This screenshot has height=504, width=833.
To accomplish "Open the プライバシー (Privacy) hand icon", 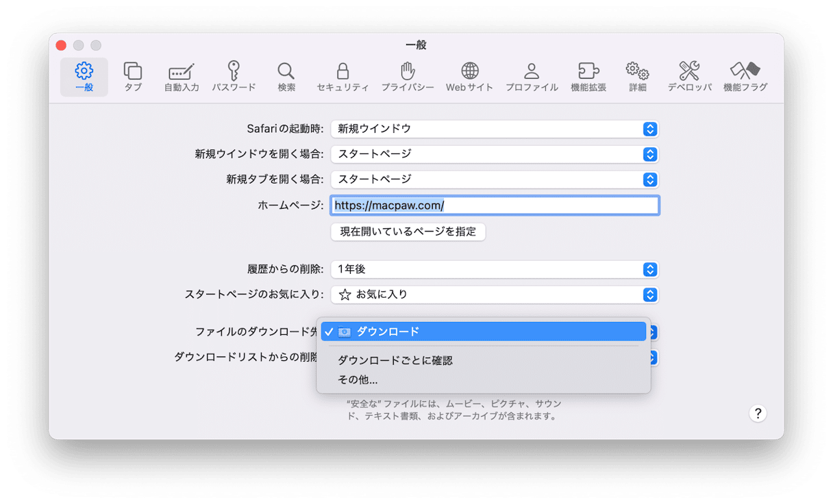I will click(x=408, y=76).
